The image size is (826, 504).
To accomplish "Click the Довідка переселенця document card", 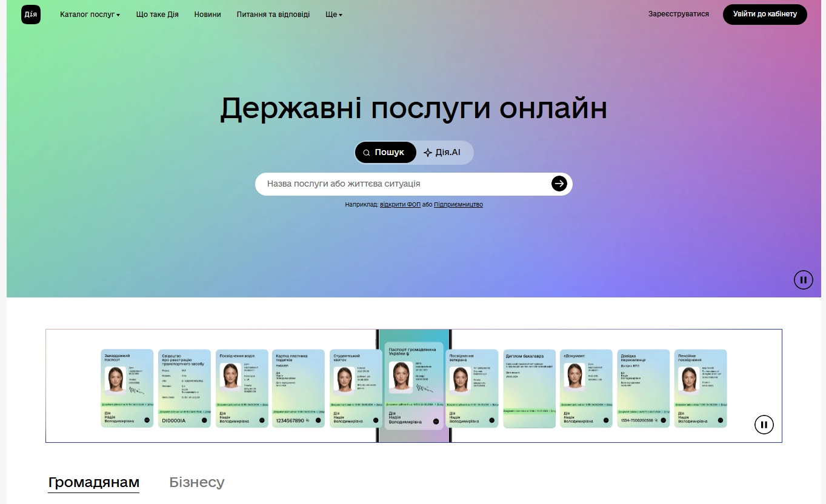I will click(x=644, y=388).
